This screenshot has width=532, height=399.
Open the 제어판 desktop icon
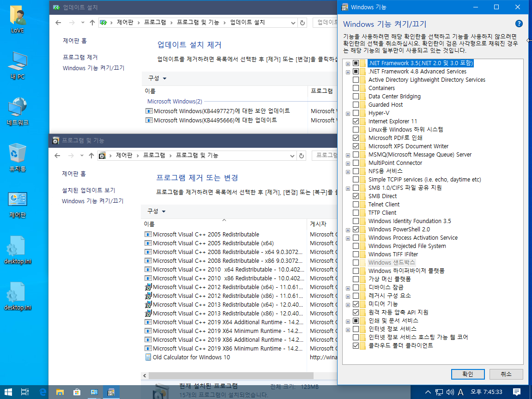tap(17, 205)
